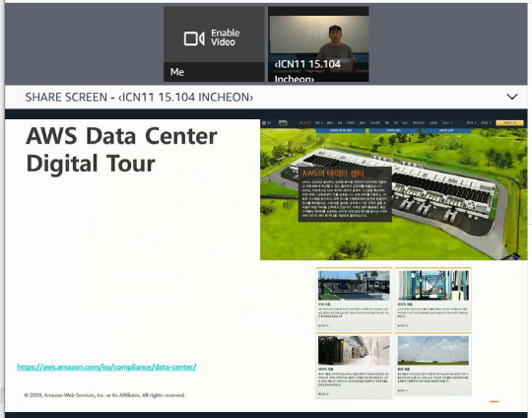This screenshot has height=418, width=532.
Task: Click the learn-more arrow under the perimeter gate card
Action: 323,325
